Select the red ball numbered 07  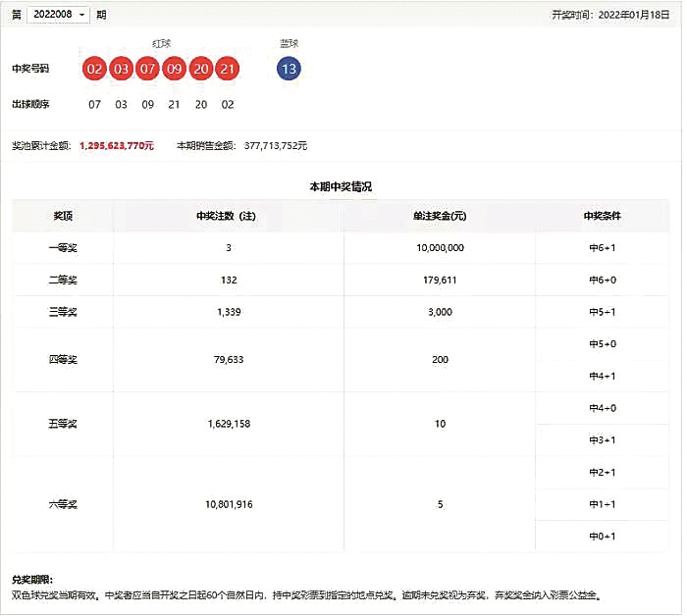pyautogui.click(x=147, y=69)
